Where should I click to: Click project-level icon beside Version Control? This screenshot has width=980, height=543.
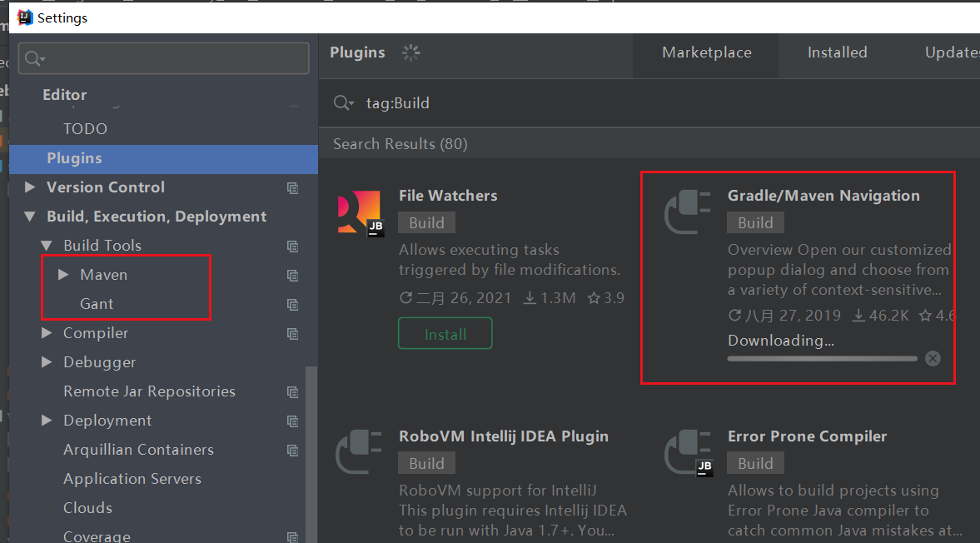[292, 188]
